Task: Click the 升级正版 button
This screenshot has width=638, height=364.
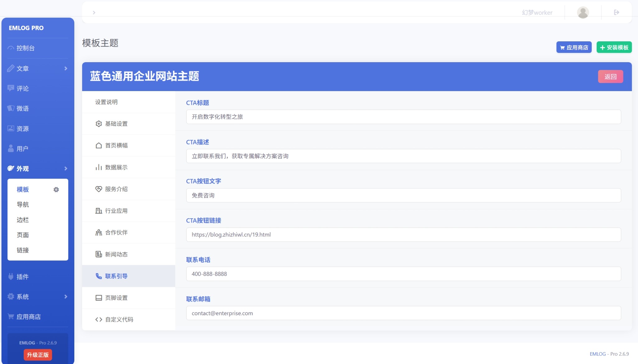Action: point(38,355)
